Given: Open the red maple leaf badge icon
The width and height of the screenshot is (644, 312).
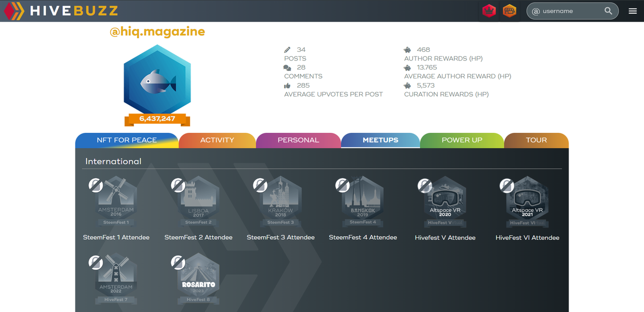Looking at the screenshot, I should 489,11.
